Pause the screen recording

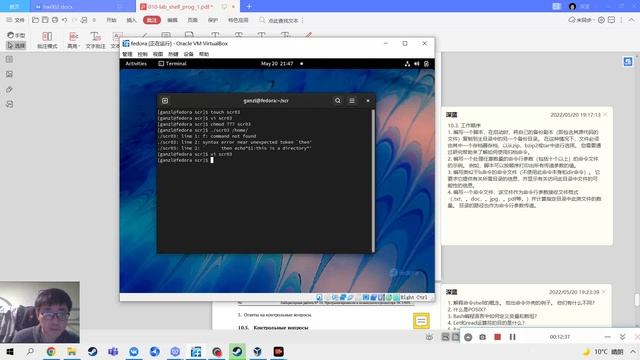tap(513, 337)
